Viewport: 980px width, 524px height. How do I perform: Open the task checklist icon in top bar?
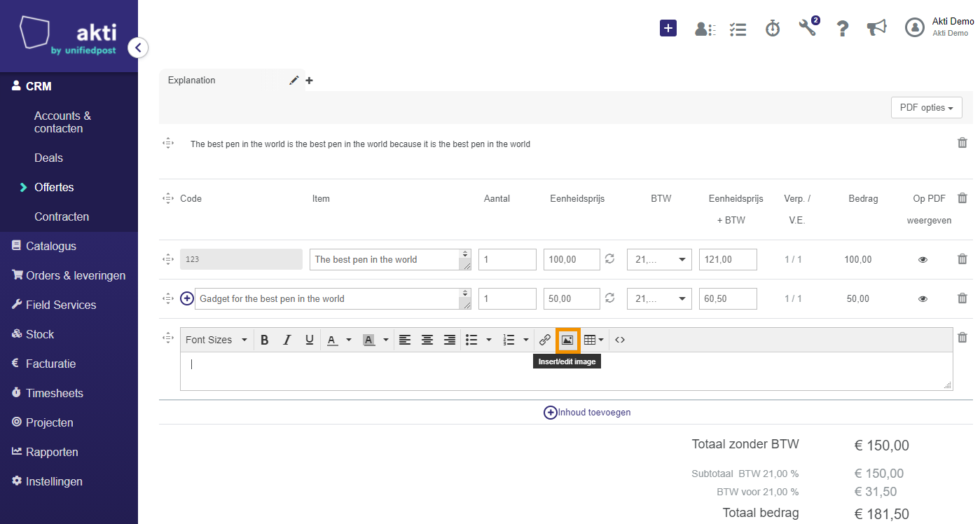click(738, 29)
